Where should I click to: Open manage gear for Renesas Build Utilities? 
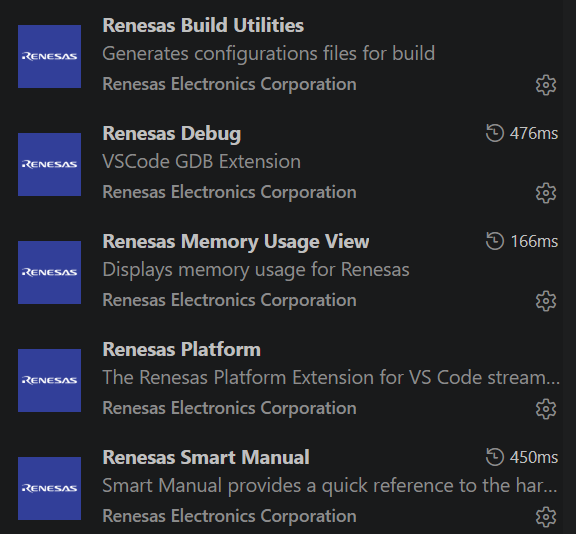[546, 85]
